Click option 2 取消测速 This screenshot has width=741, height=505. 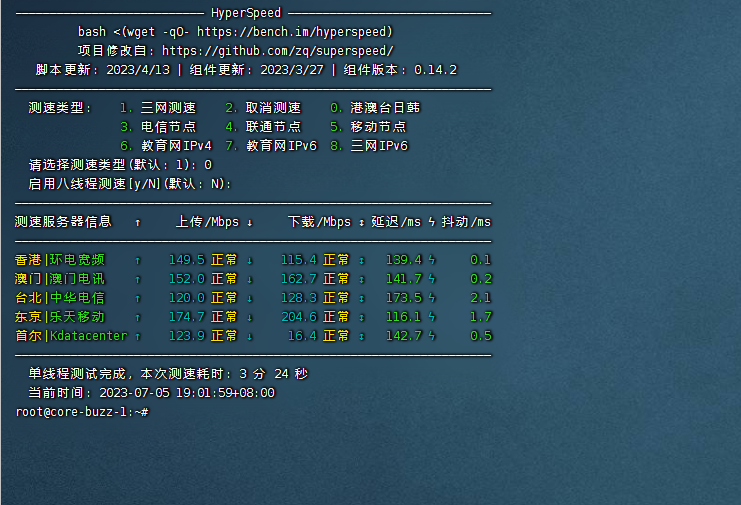263,108
